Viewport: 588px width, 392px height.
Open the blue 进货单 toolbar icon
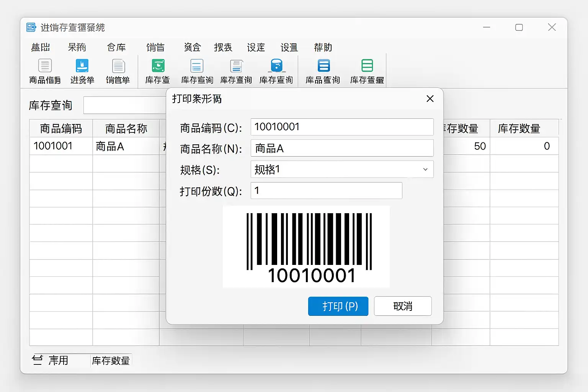(82, 66)
